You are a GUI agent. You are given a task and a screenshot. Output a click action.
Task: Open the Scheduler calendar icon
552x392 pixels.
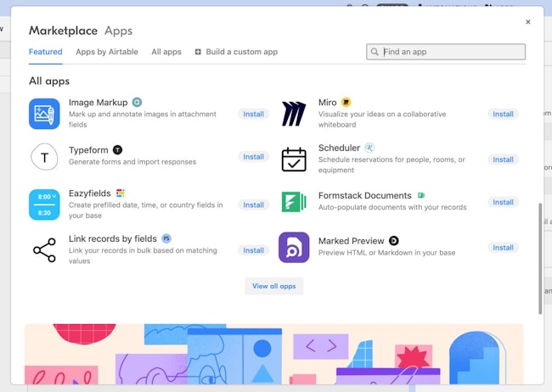tap(294, 159)
